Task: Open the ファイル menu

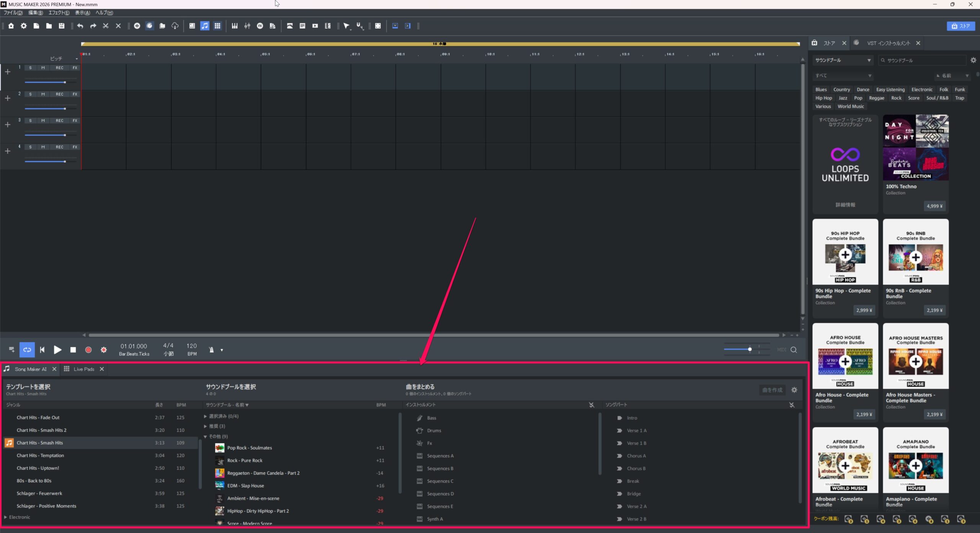Action: [13, 13]
